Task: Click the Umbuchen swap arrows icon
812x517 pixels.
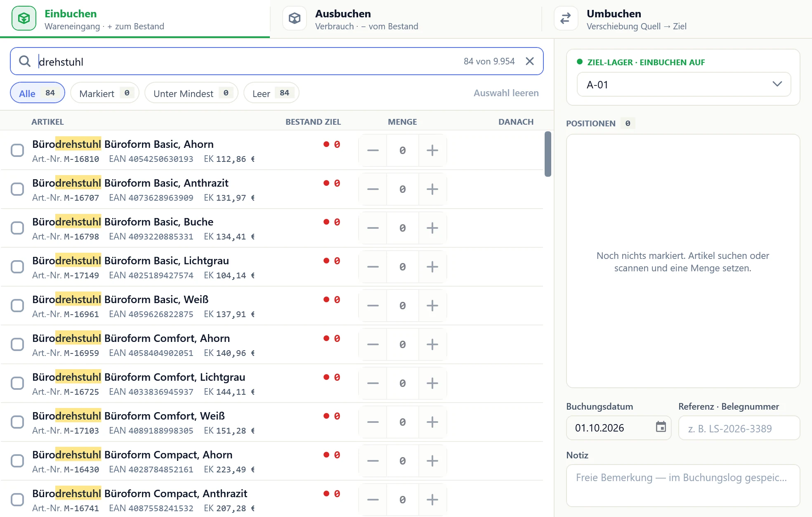Action: (566, 19)
